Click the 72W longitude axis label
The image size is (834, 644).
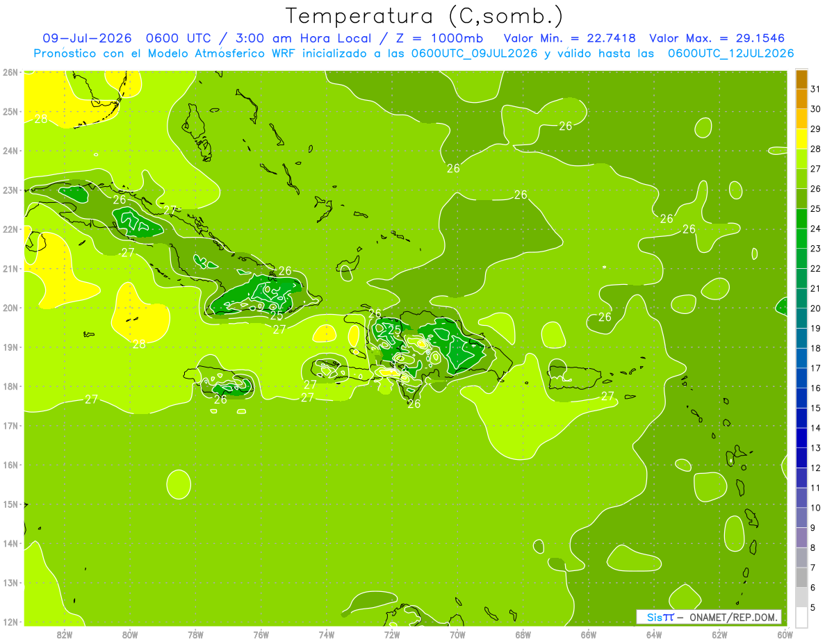click(x=391, y=634)
